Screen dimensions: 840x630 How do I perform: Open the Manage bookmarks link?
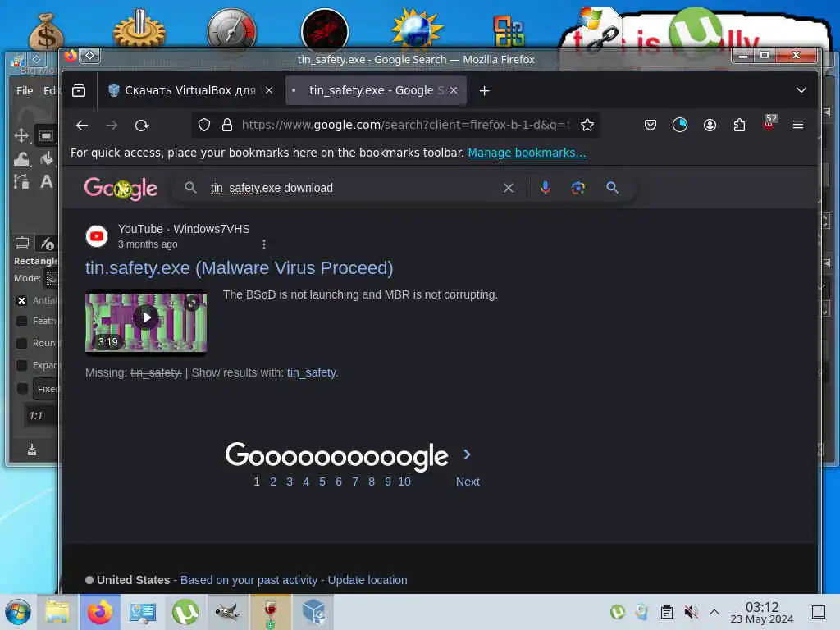pos(527,153)
